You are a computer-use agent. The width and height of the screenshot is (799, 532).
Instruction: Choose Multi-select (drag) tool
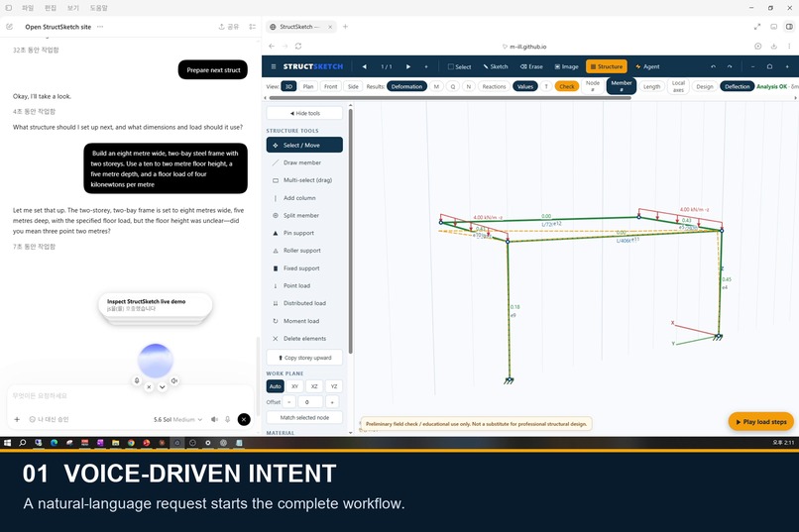pyautogui.click(x=304, y=180)
